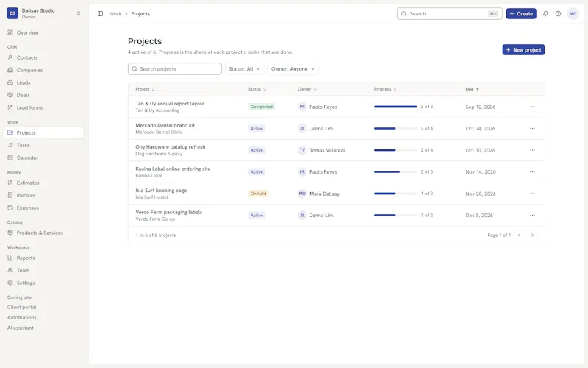
Task: Toggle the sidebar panel icon
Action: pos(100,13)
